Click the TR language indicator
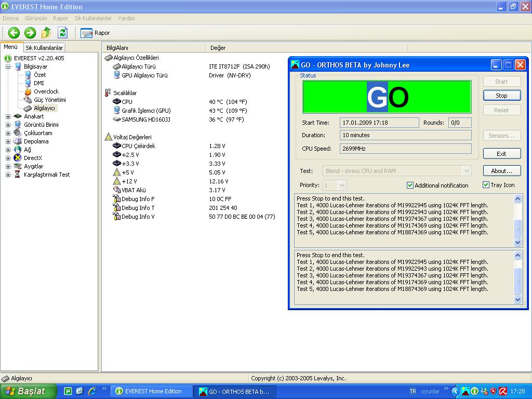The width and height of the screenshot is (532, 399). click(413, 391)
